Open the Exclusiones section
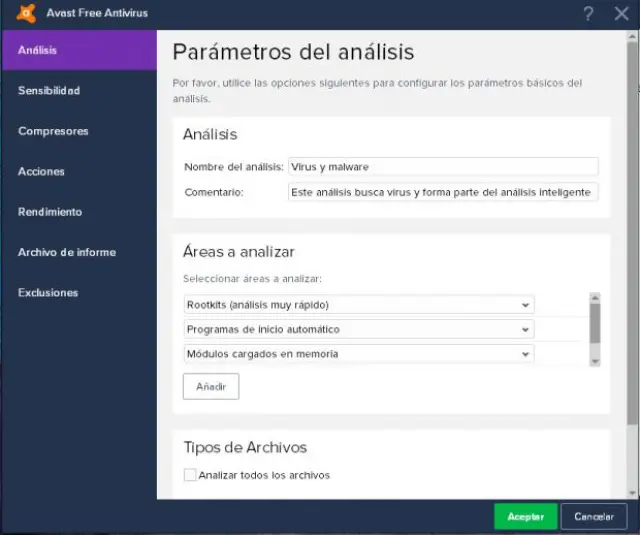This screenshot has width=640, height=535. coord(48,293)
